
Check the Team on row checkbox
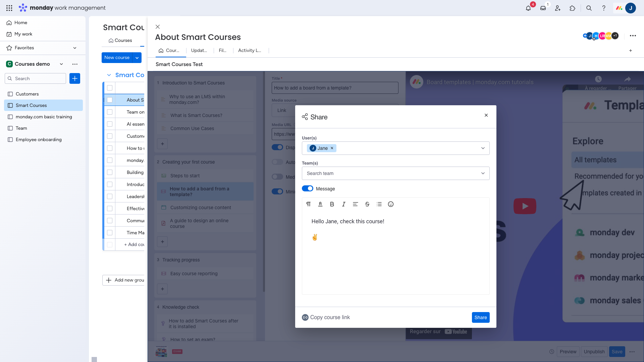(x=110, y=112)
